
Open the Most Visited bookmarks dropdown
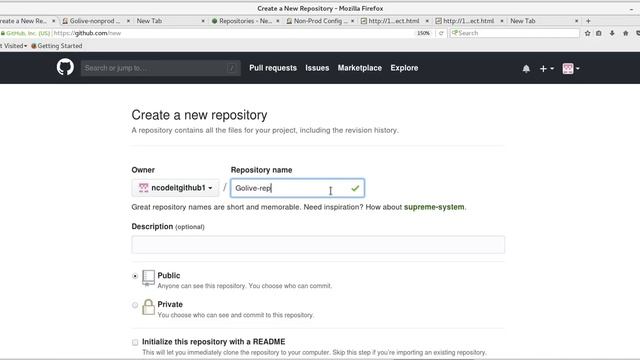pyautogui.click(x=13, y=46)
